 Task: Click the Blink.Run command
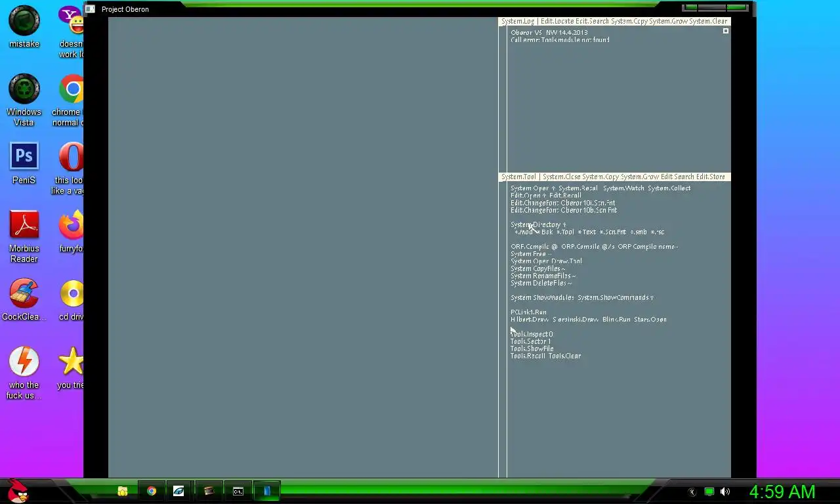[x=616, y=320]
